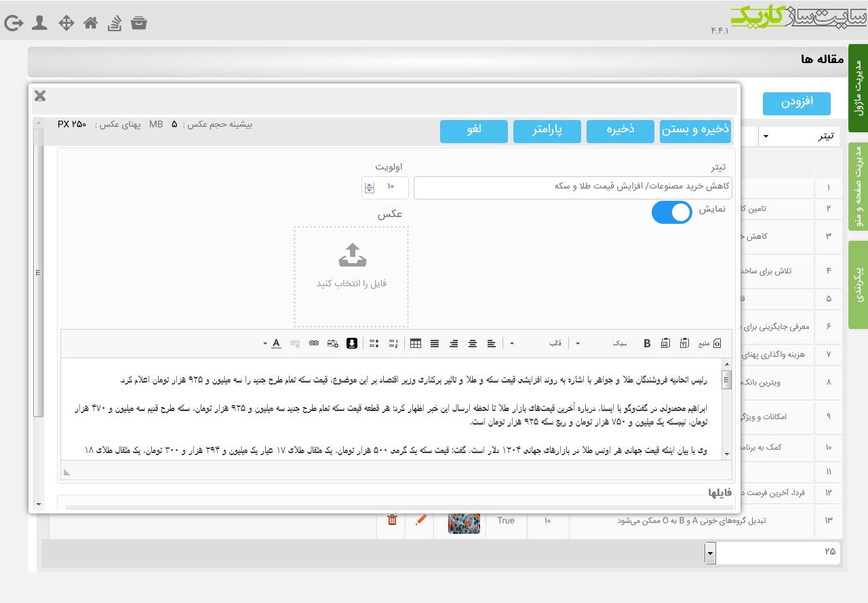Click align right icon in editor

click(x=454, y=343)
